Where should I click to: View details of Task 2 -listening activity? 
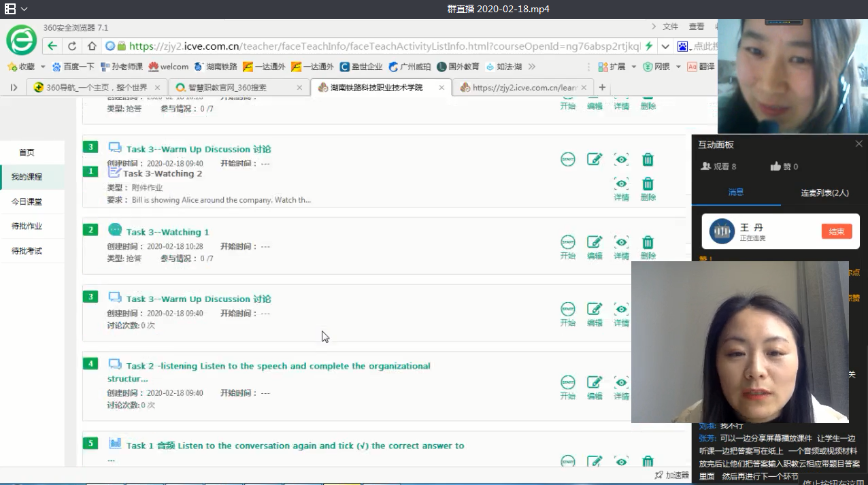point(621,382)
